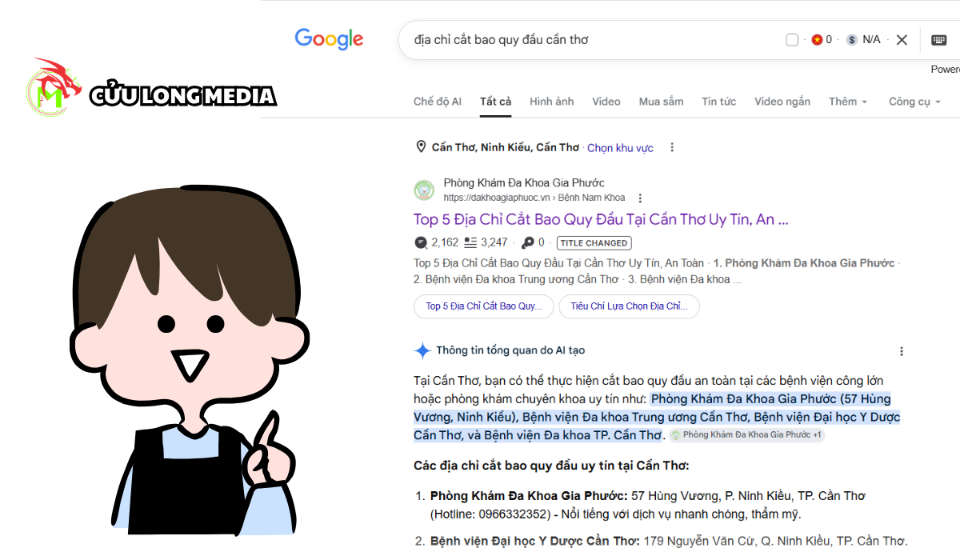Switch to the Chế độ AI tab
The width and height of the screenshot is (960, 560).
pos(438,102)
